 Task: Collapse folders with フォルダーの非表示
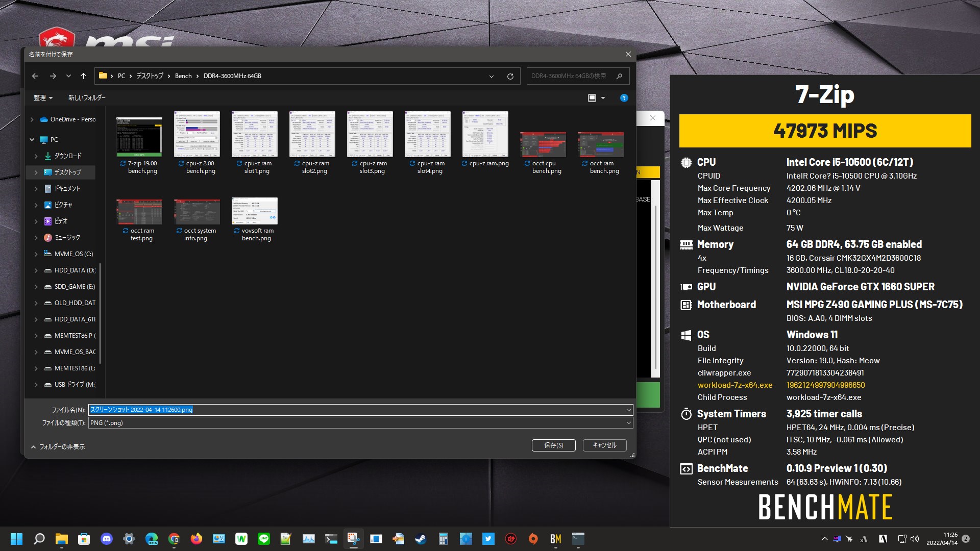[58, 447]
